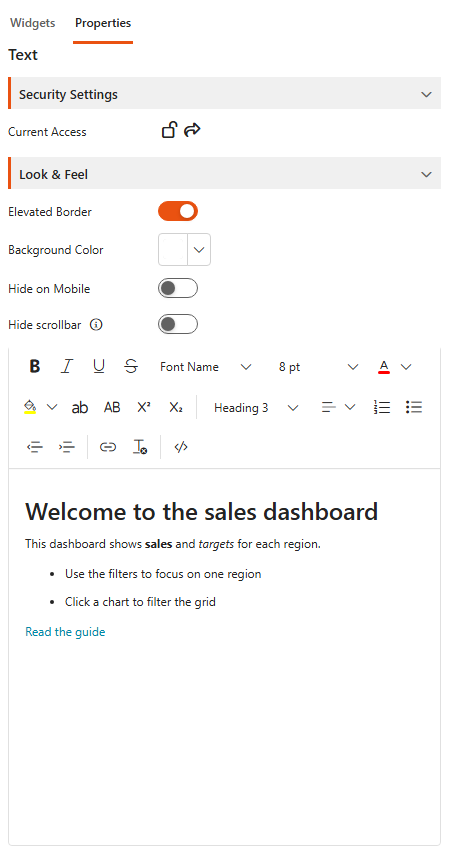Apply italic formatting from editor toolbar
Image resolution: width=449 pixels, height=846 pixels.
coord(66,367)
